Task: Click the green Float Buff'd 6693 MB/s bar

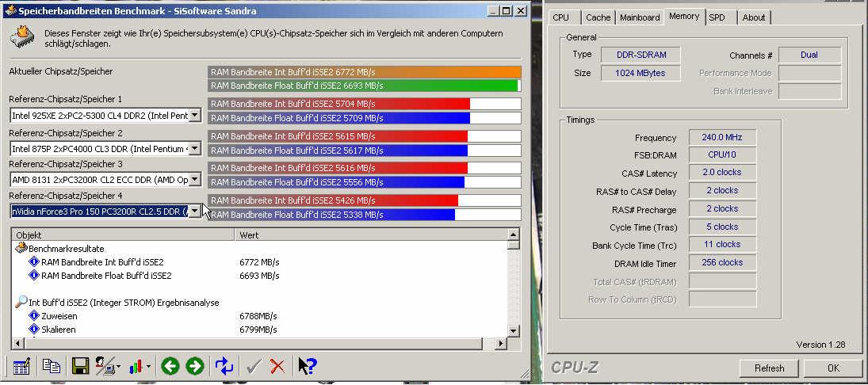Action: click(x=363, y=86)
